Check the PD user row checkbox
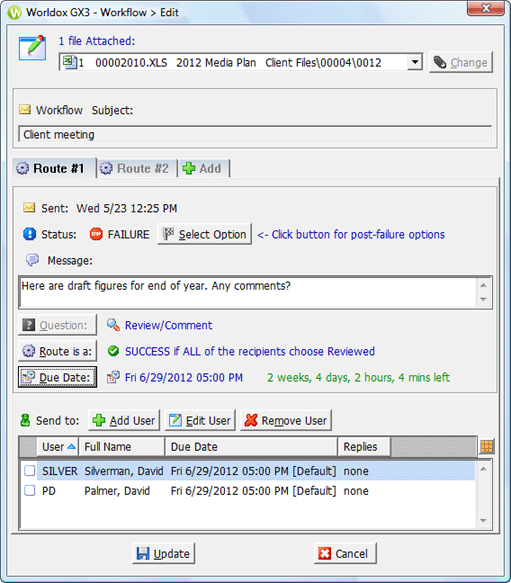 pyautogui.click(x=30, y=490)
